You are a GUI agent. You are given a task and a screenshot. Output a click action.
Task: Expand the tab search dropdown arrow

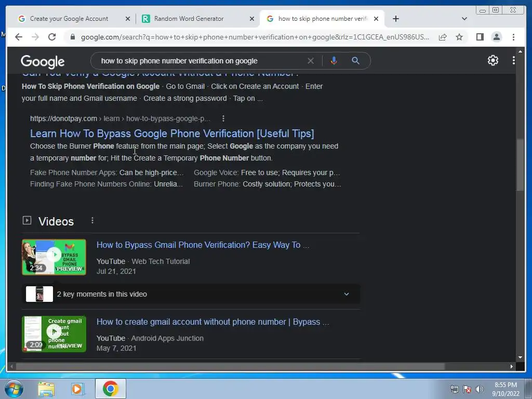pyautogui.click(x=464, y=19)
